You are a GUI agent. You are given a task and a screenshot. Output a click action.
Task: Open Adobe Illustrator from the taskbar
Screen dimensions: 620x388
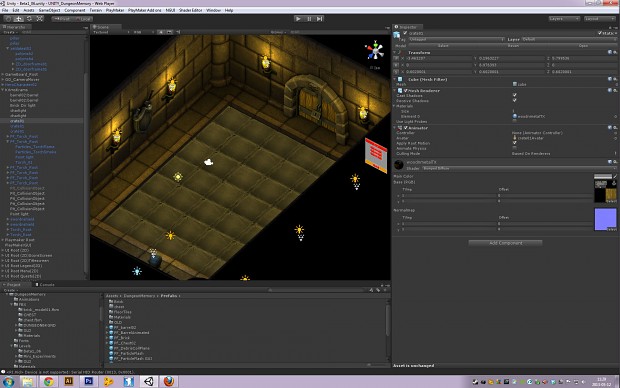click(x=69, y=382)
